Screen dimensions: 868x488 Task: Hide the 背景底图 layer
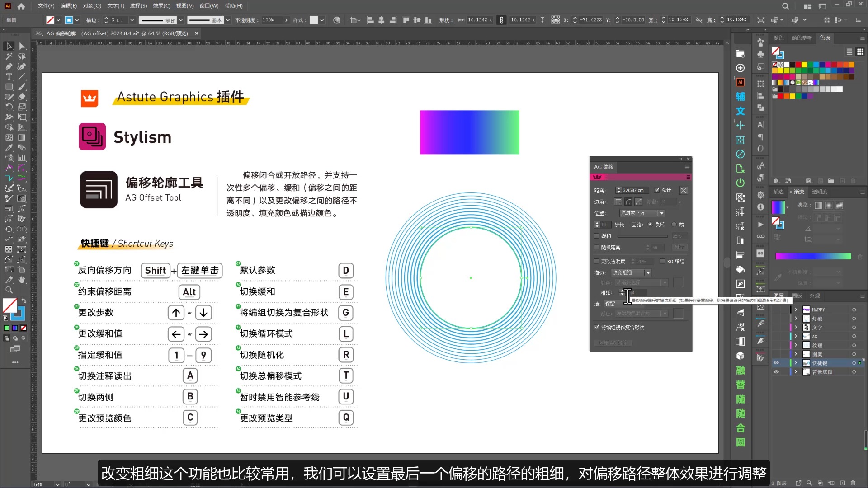777,372
